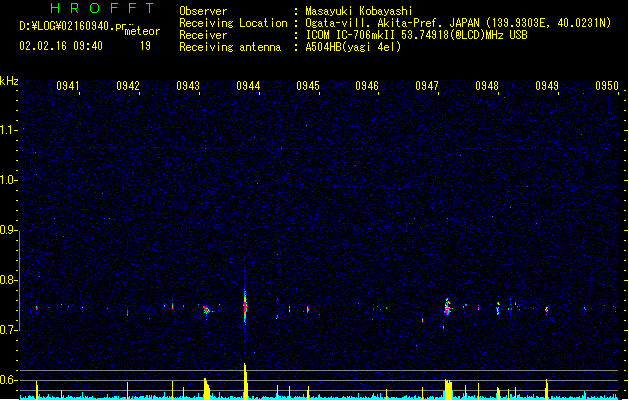Click the 0946 time marker

tap(367, 86)
